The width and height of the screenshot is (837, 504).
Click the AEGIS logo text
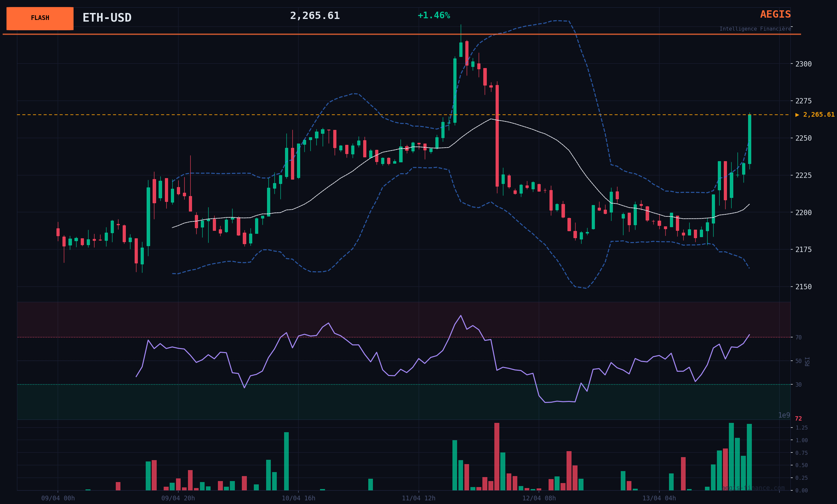(x=775, y=14)
